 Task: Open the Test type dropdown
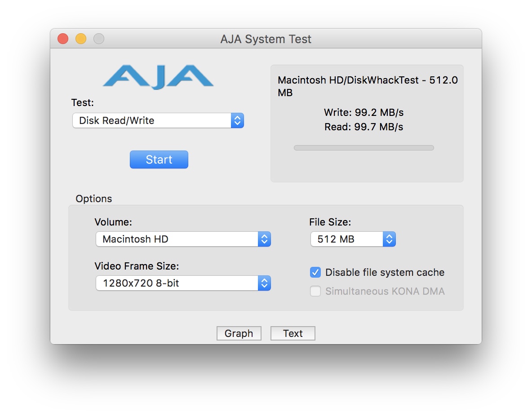click(158, 120)
